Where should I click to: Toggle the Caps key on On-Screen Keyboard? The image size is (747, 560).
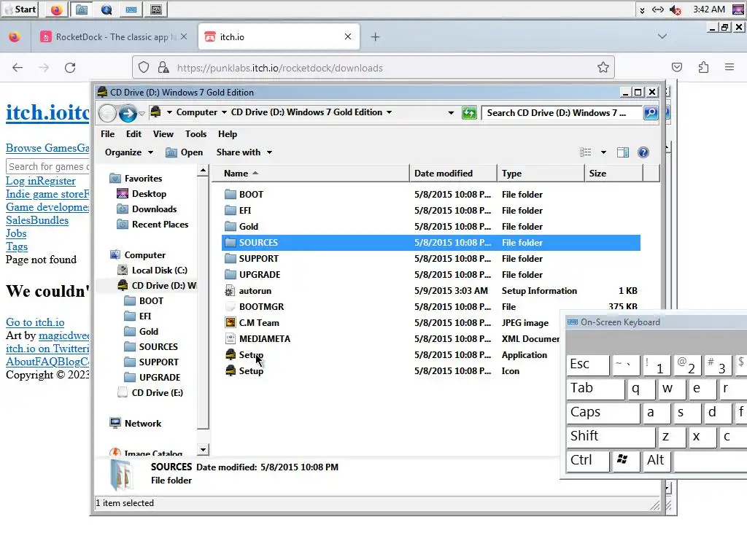pos(603,413)
